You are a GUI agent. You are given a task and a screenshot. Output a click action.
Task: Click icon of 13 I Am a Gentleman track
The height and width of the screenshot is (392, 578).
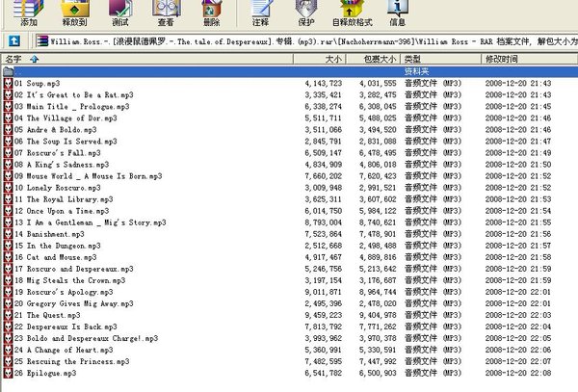pos(8,222)
